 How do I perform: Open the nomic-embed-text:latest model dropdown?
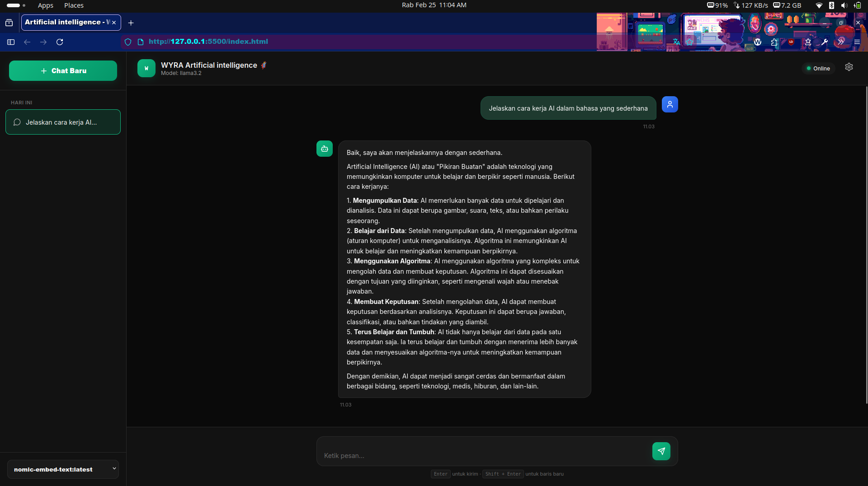(63, 469)
